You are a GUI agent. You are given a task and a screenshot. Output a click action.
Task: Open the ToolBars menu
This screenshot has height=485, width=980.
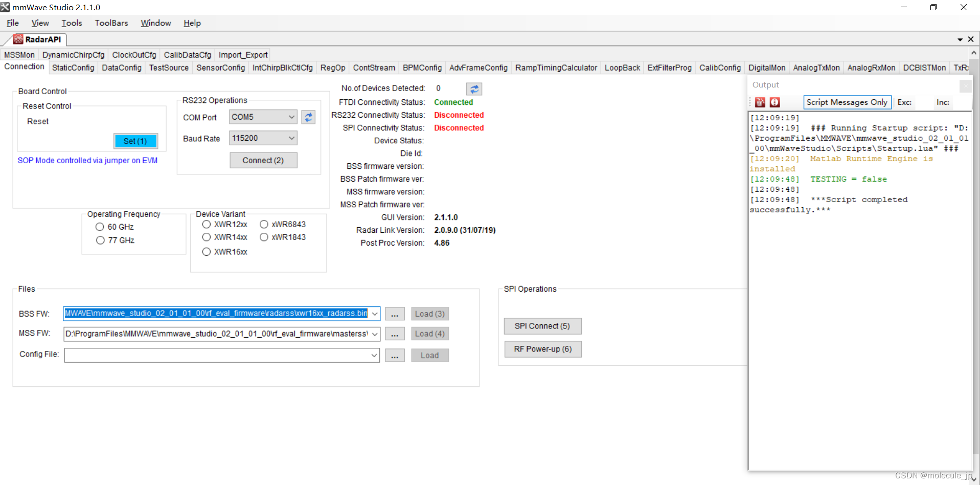[111, 23]
